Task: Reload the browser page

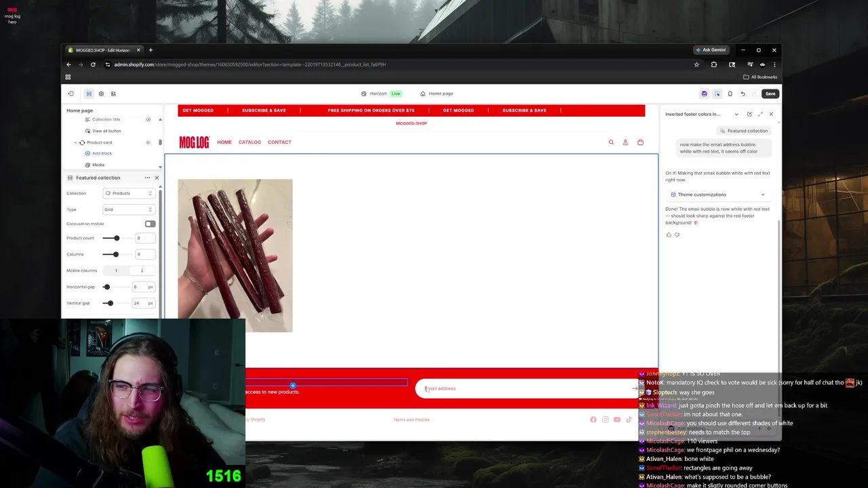Action: tap(93, 64)
